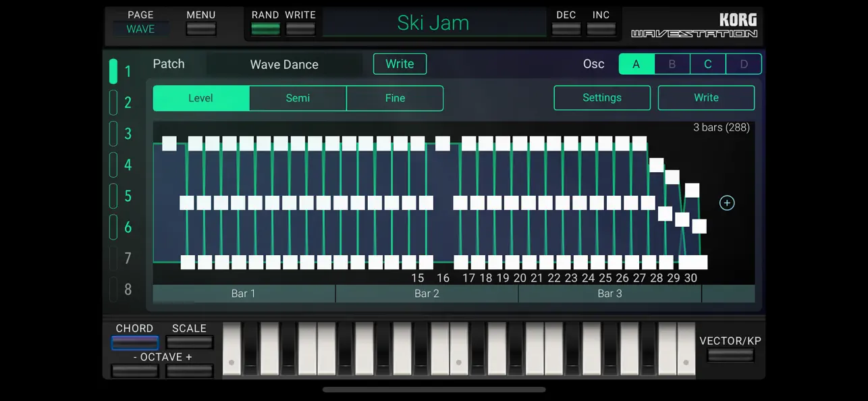Screen dimensions: 868x401
Task: Click step number 22 label
Action: [554, 278]
